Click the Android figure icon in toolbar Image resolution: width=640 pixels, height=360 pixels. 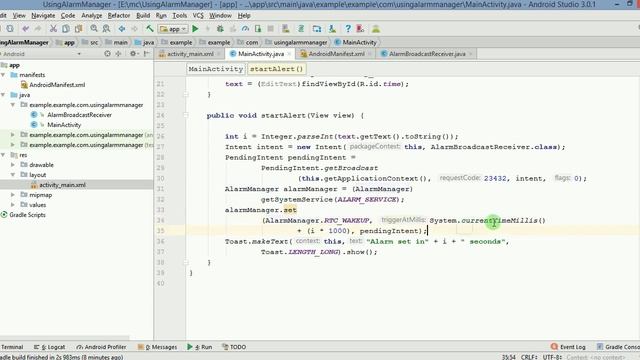[376, 29]
